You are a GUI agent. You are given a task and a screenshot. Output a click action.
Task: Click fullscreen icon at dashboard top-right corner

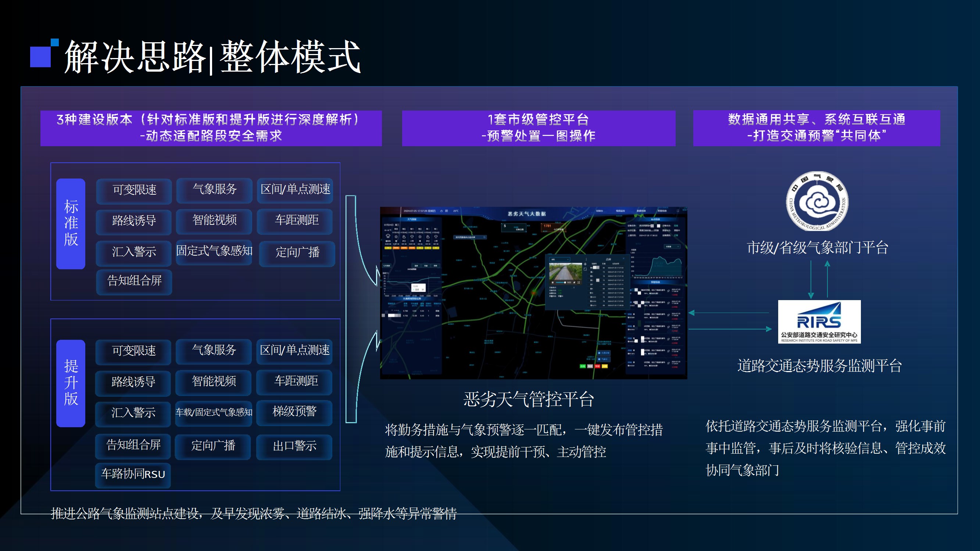pyautogui.click(x=678, y=210)
